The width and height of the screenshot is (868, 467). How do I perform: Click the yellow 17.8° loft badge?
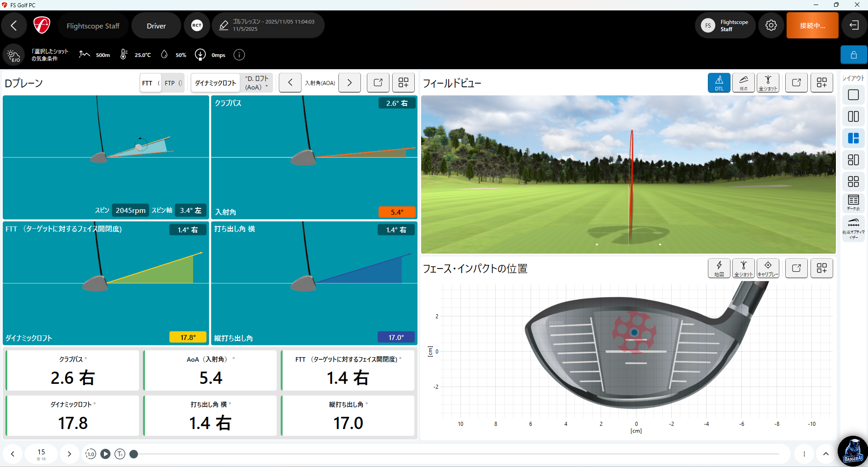coord(188,337)
